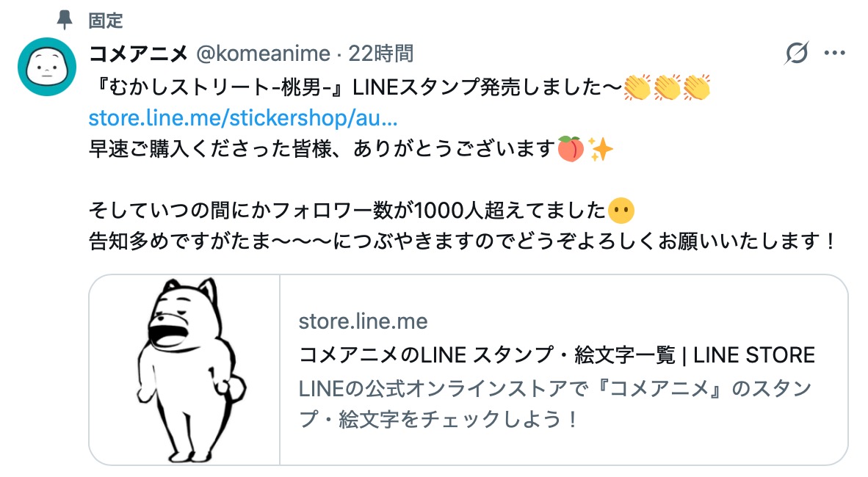Click the peach emoji
This screenshot has width=868, height=477.
click(x=570, y=150)
